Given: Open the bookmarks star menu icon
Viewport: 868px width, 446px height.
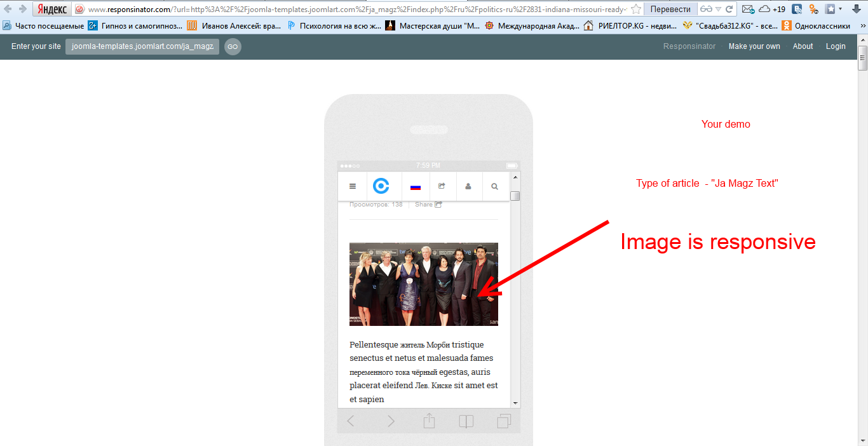Looking at the screenshot, I should pyautogui.click(x=830, y=10).
